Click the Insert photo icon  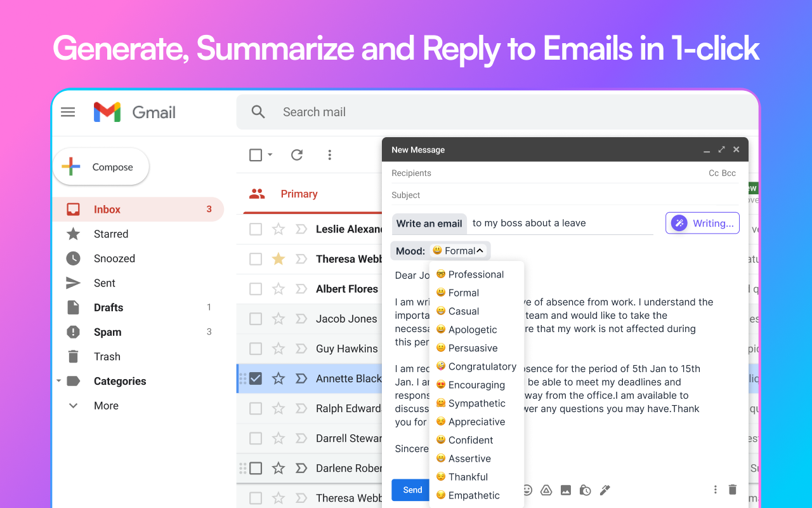[565, 490]
